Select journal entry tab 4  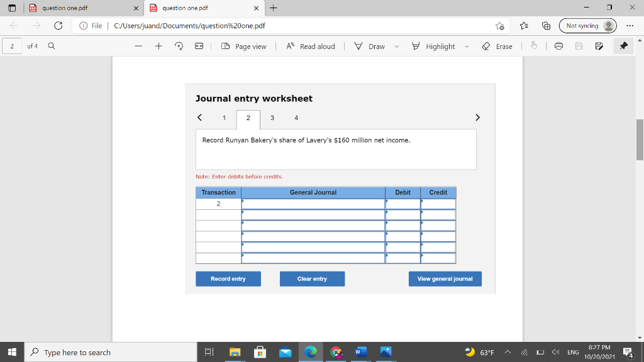296,118
